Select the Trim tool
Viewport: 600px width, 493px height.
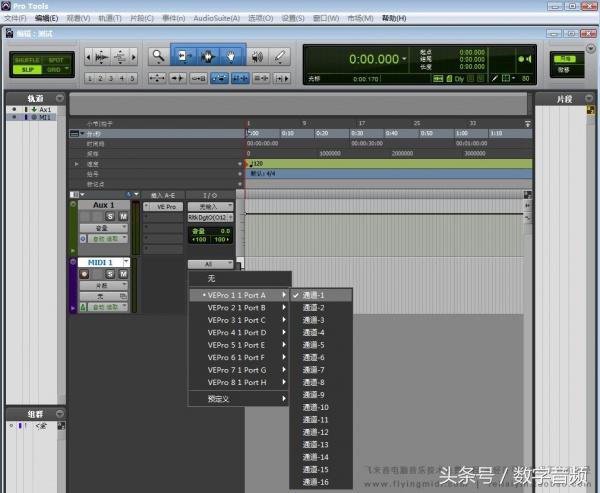[183, 57]
